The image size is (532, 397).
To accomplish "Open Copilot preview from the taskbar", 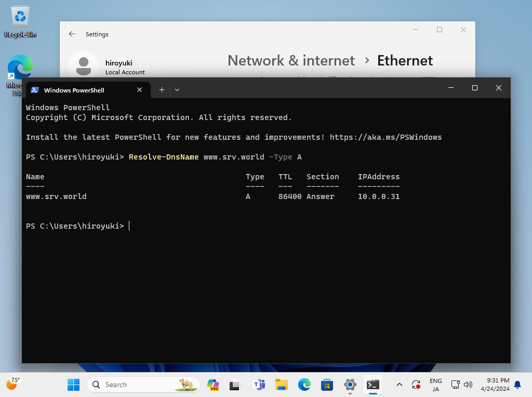I will [x=213, y=385].
